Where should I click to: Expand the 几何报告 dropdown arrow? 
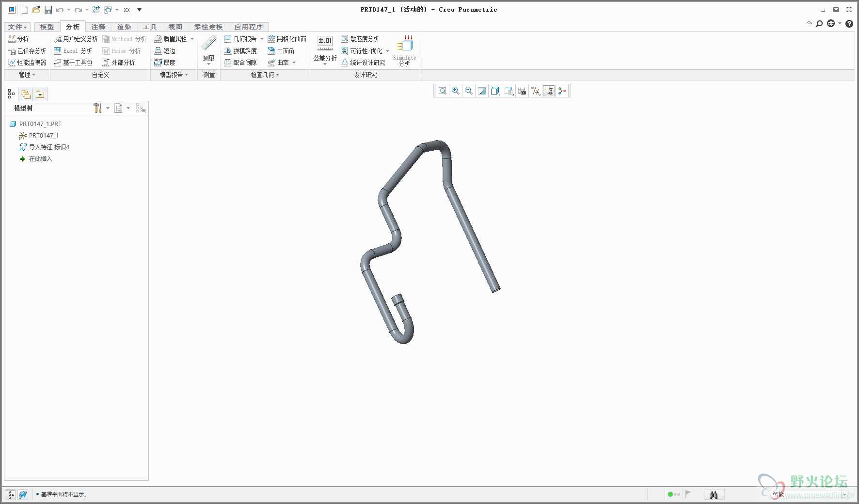pyautogui.click(x=262, y=39)
